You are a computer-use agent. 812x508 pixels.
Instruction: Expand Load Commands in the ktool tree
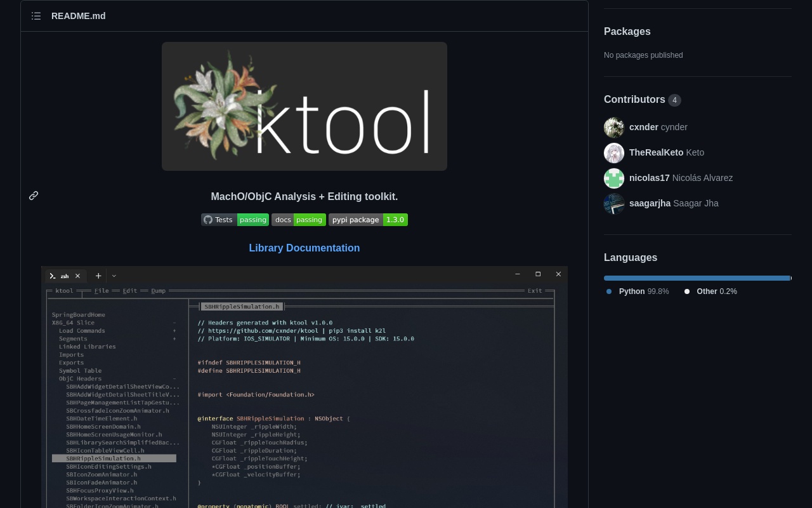[174, 330]
